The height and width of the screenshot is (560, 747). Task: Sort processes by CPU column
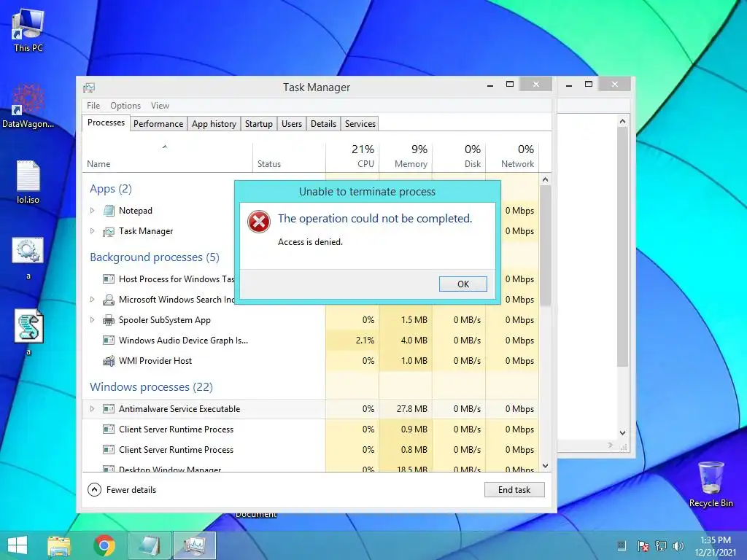(352, 156)
